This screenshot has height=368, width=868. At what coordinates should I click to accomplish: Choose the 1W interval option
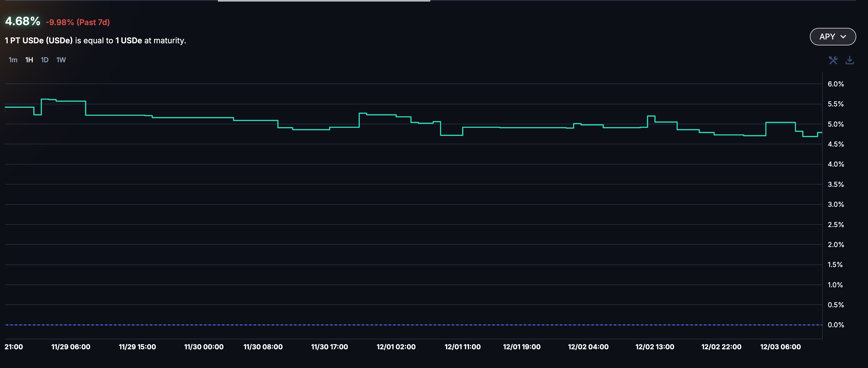coord(61,60)
